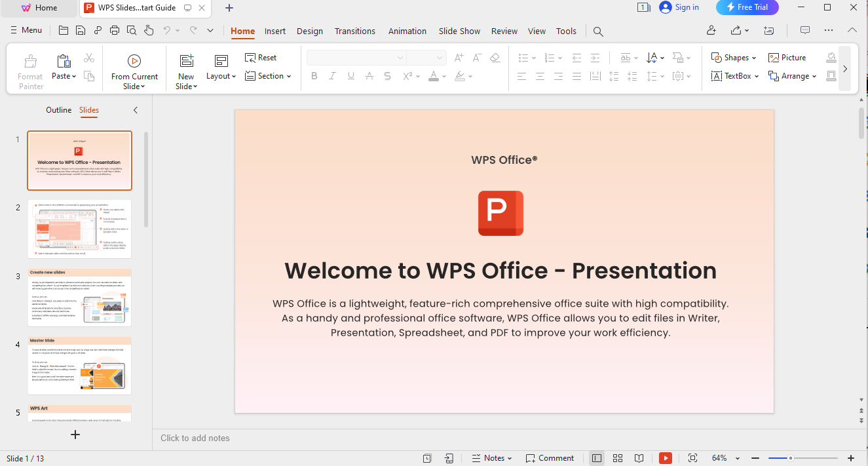Click the Print icon in toolbar
This screenshot has width=868, height=466.
tap(115, 30)
